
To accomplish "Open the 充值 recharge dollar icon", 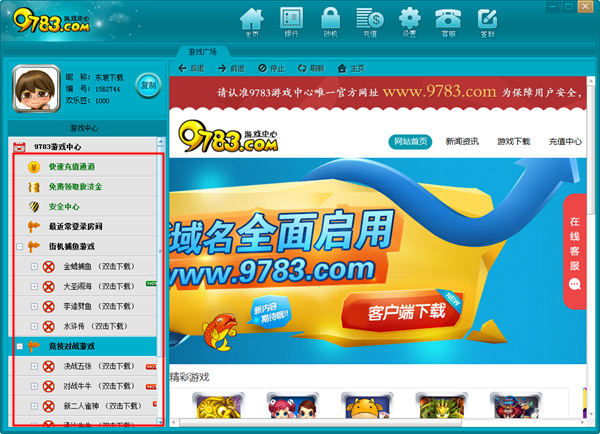I will tap(370, 22).
